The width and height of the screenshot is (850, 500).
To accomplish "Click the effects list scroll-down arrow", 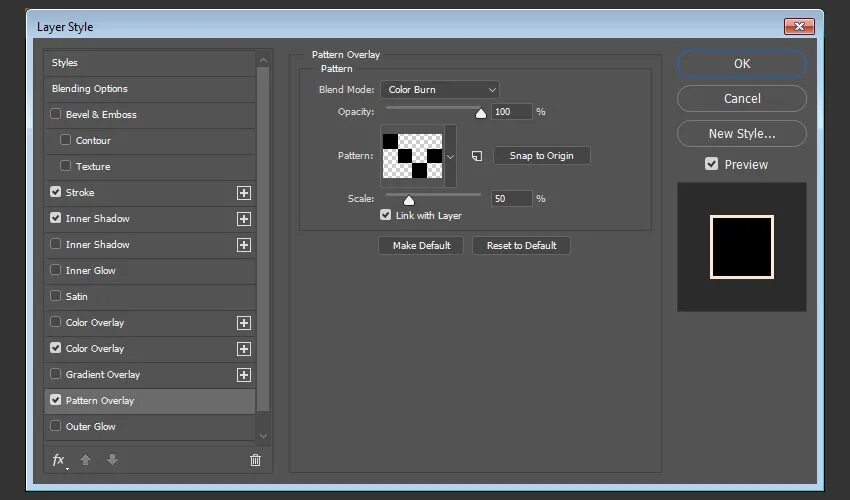I will 263,435.
